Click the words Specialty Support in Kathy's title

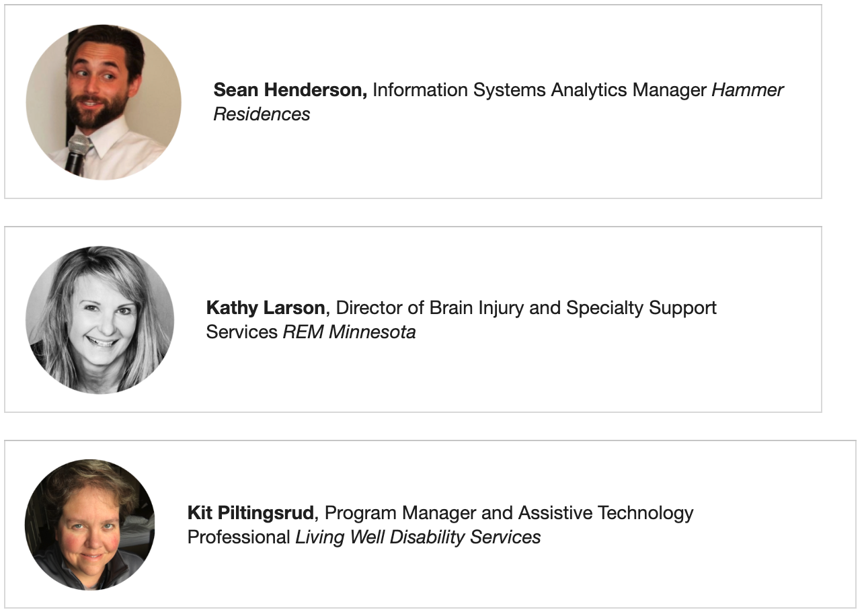pos(641,308)
